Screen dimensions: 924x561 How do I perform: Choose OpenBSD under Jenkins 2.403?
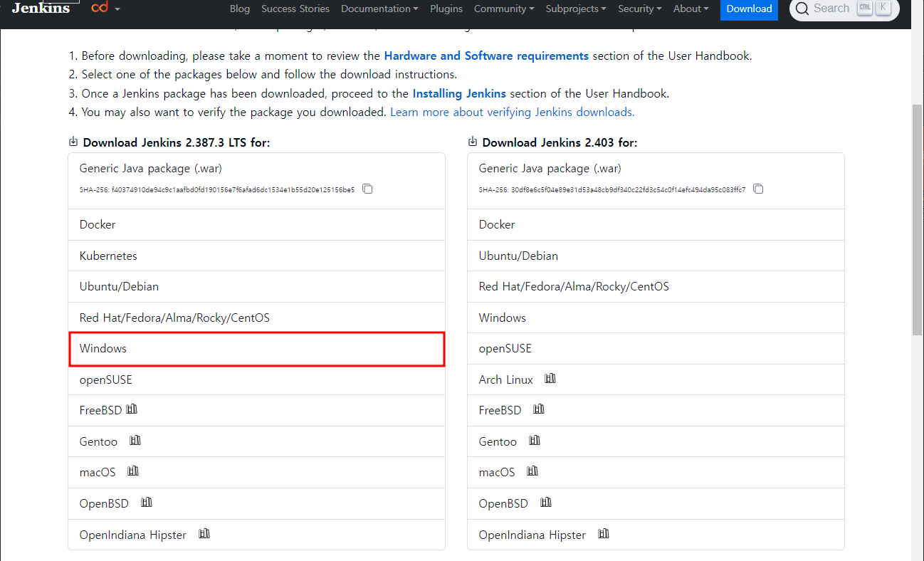click(x=656, y=503)
